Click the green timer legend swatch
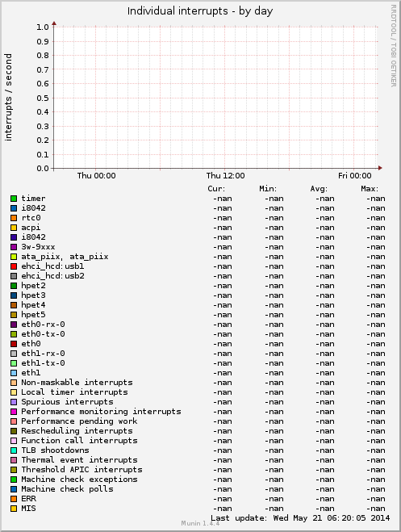 pos(14,199)
